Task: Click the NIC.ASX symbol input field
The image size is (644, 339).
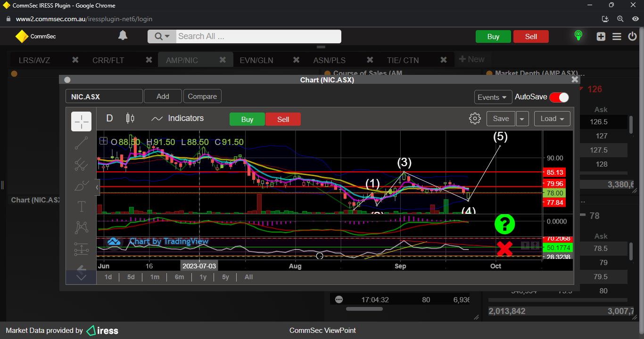Action: click(x=104, y=97)
